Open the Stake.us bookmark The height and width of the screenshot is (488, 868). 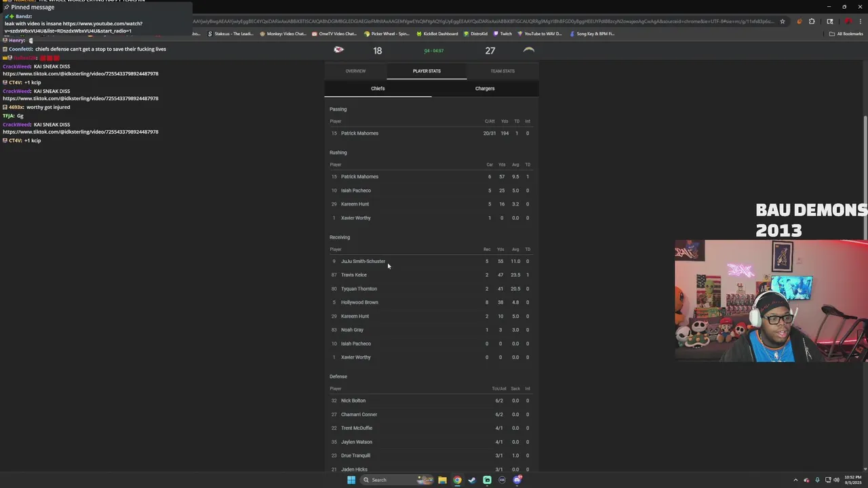click(230, 33)
